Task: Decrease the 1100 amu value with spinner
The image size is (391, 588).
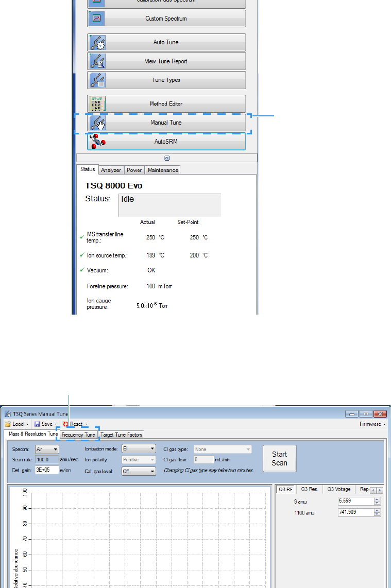Action: pyautogui.click(x=377, y=514)
